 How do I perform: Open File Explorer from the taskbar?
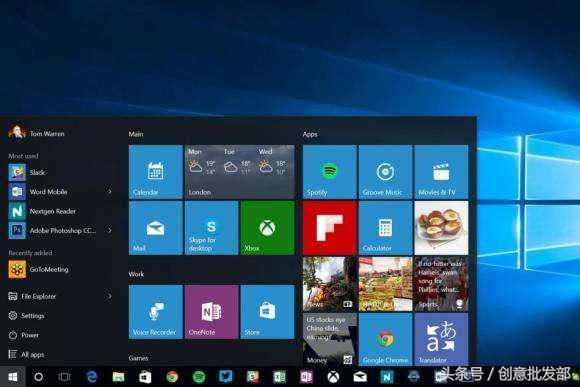click(118, 377)
